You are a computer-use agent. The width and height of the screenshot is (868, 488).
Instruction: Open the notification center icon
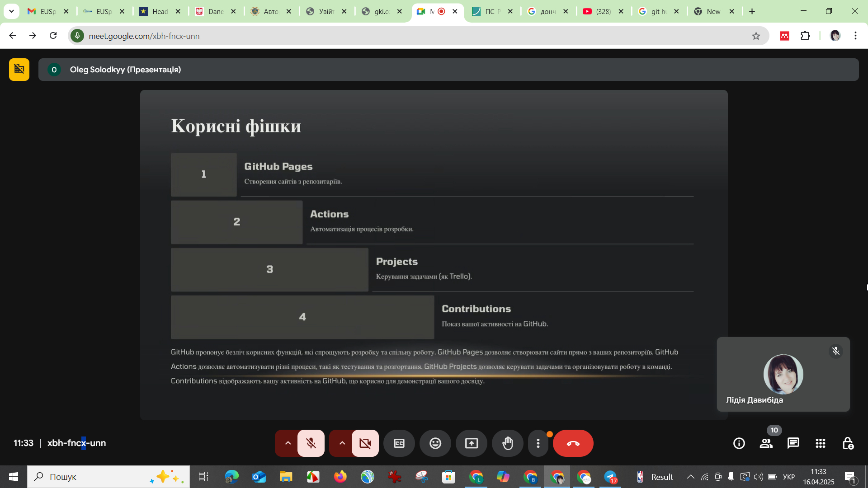(x=850, y=477)
